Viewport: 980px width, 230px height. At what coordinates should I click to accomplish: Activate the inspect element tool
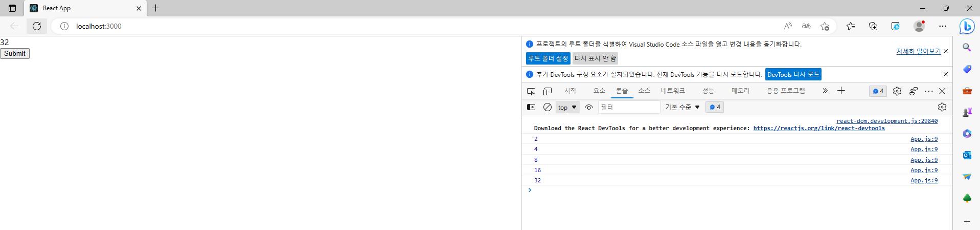pos(531,91)
